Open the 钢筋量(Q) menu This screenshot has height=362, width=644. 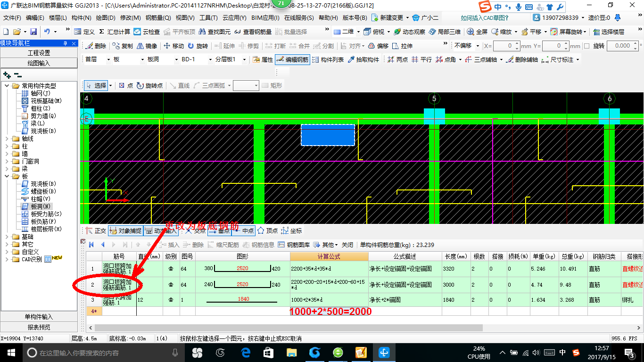pyautogui.click(x=158, y=17)
